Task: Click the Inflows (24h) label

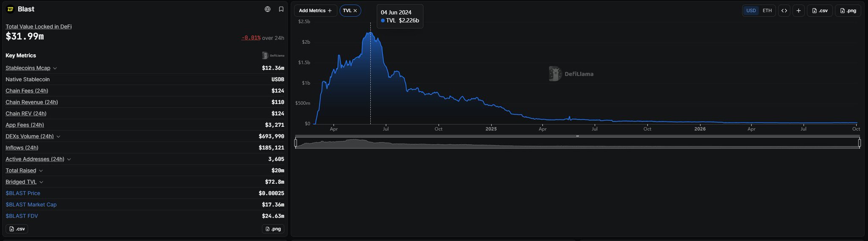Action: (22, 148)
